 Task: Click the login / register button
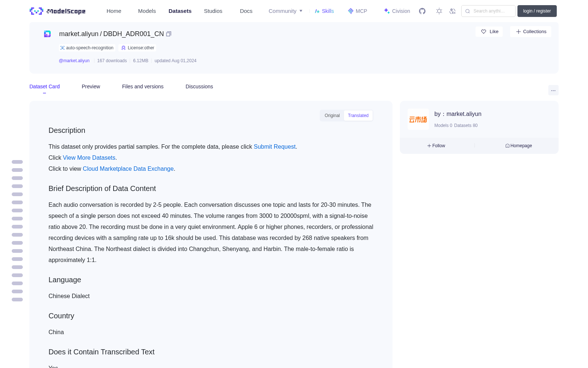(x=537, y=11)
